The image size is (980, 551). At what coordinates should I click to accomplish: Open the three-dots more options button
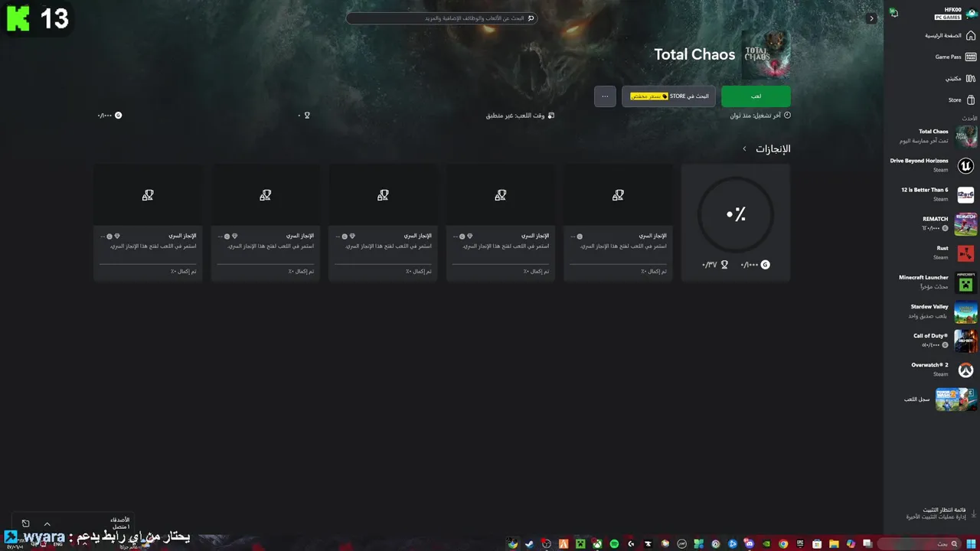(605, 96)
